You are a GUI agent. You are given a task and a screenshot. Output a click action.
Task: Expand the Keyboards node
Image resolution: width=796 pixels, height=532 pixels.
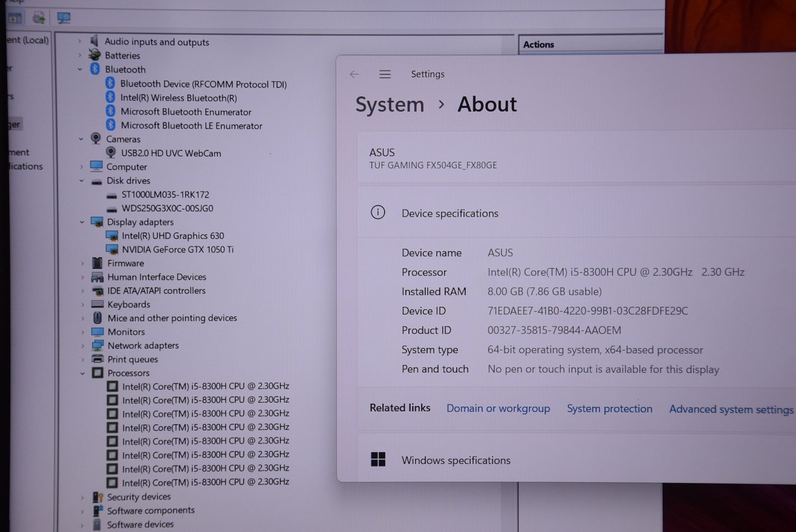[83, 304]
